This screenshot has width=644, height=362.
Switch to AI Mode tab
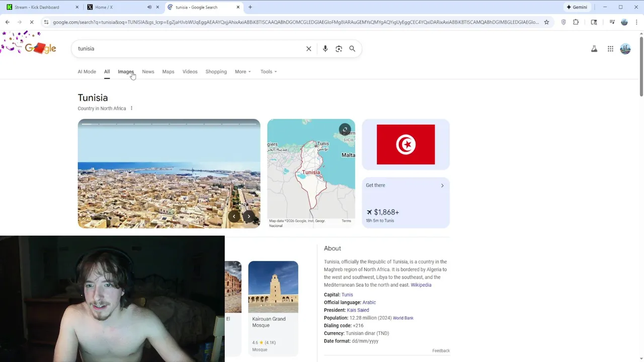click(87, 71)
